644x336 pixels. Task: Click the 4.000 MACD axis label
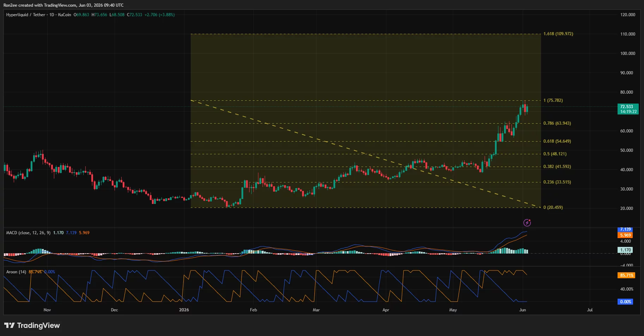[626, 241]
